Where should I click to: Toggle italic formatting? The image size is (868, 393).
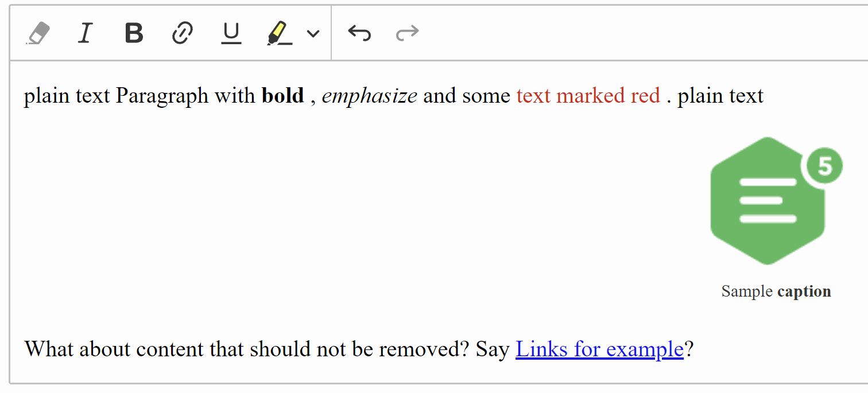pos(85,33)
